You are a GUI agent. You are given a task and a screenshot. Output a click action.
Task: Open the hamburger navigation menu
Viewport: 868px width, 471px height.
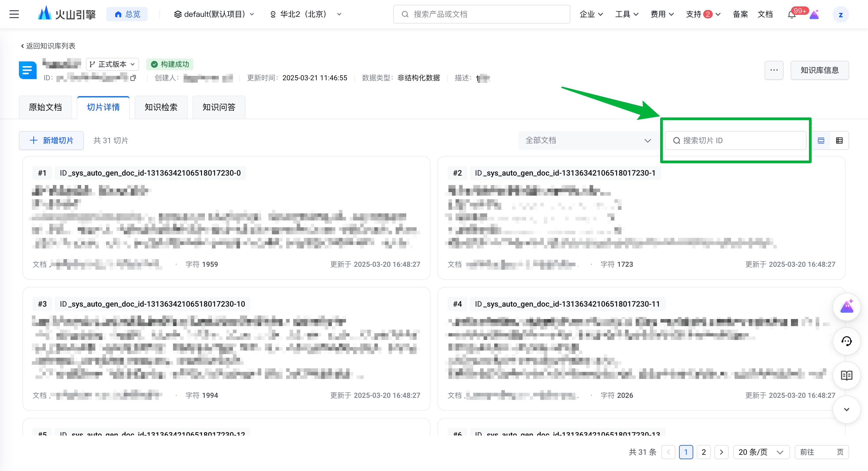click(14, 14)
